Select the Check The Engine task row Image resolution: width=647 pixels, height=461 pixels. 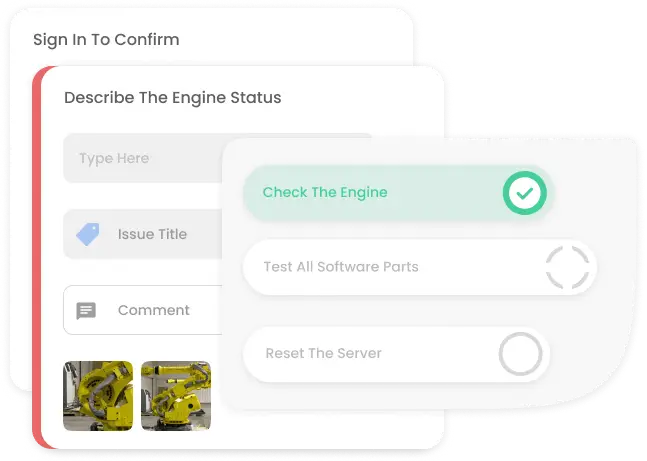(398, 193)
